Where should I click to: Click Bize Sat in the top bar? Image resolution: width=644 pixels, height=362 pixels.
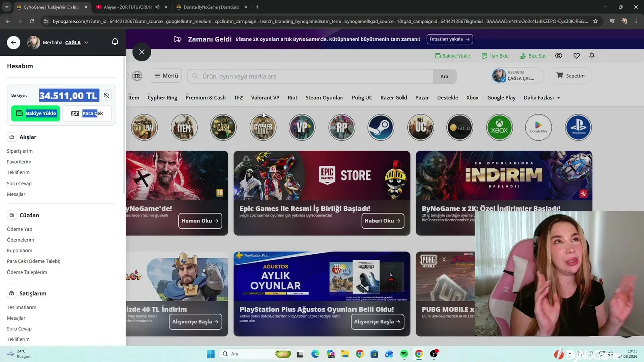click(x=533, y=56)
